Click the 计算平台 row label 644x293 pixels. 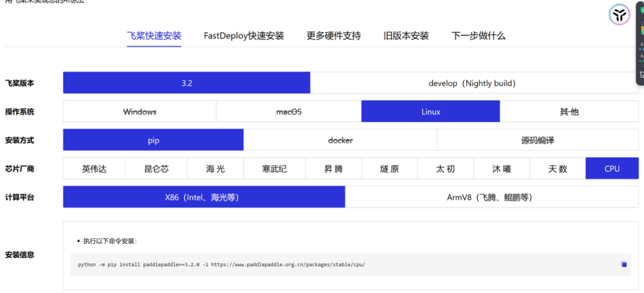(x=20, y=198)
